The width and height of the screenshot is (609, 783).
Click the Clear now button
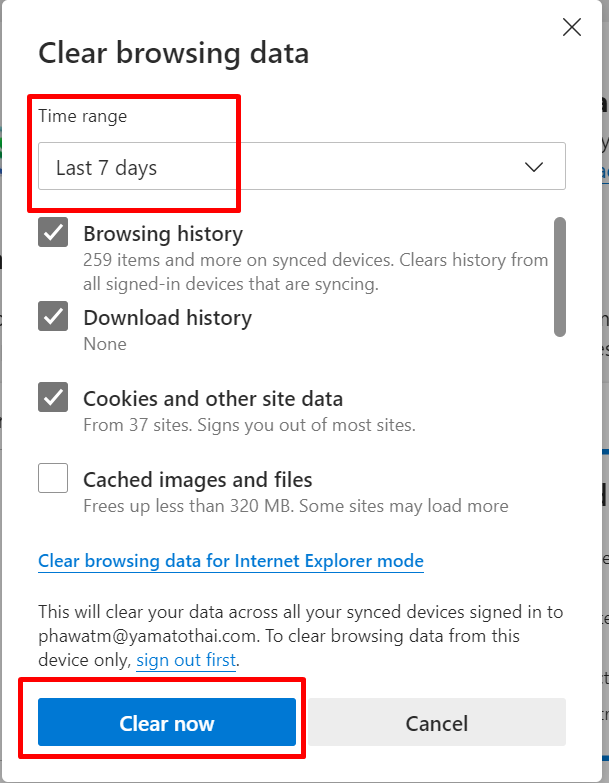[167, 722]
